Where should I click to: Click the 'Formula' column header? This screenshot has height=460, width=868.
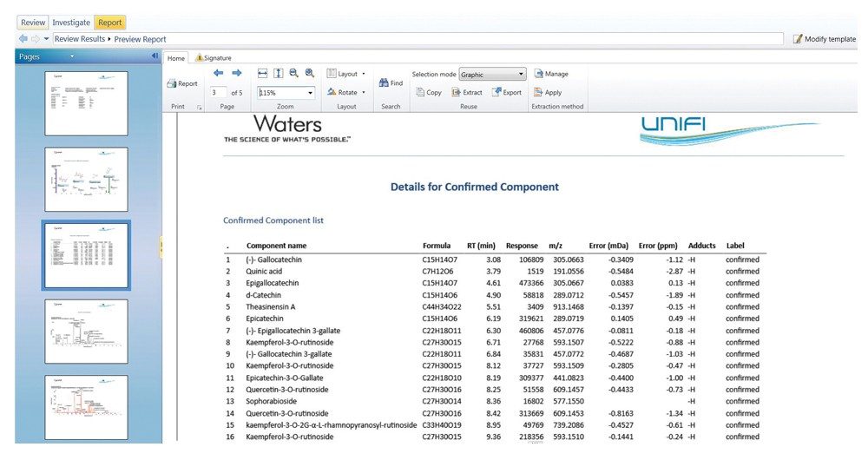pos(437,246)
